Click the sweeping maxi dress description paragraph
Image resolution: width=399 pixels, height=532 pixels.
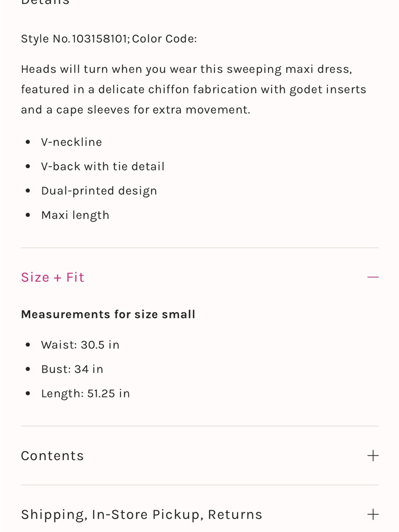[x=194, y=89]
